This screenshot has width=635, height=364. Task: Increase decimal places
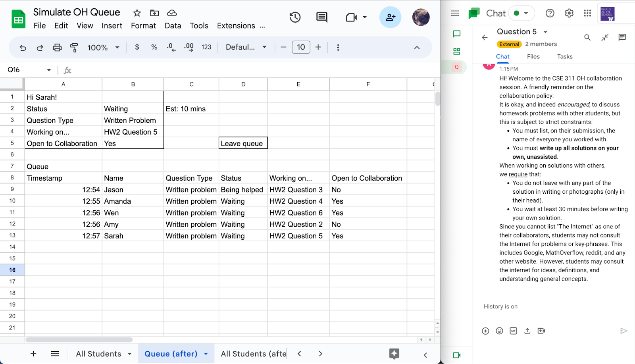tap(189, 47)
